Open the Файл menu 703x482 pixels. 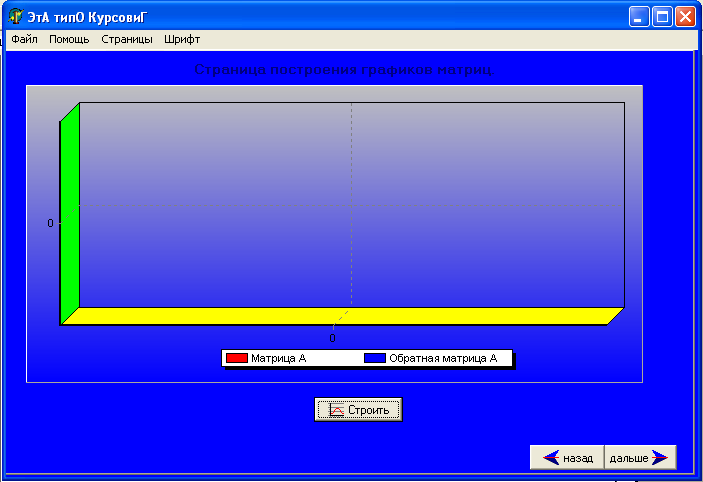[24, 39]
